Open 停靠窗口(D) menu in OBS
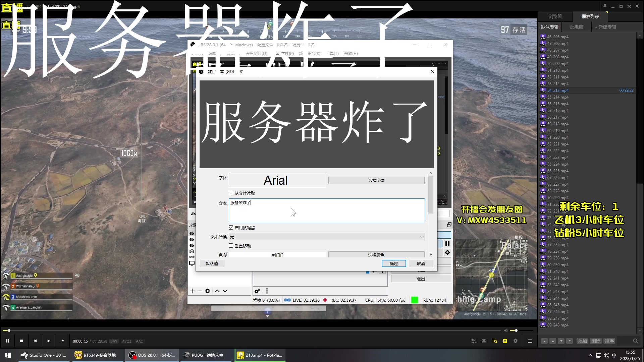 [x=256, y=53]
